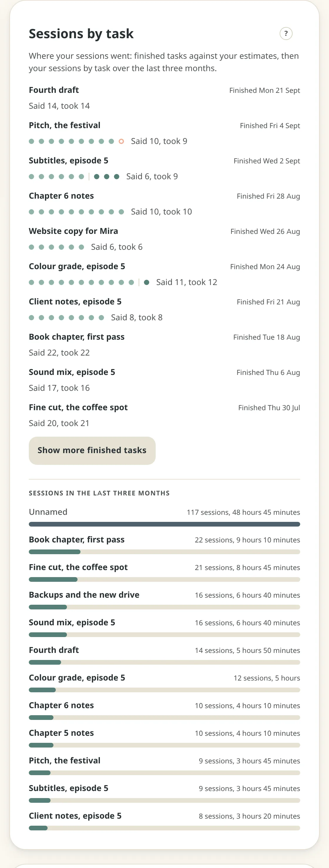The image size is (329, 868).
Task: Click the first dark dot after the divider in Subtitles, episode 5
Action: (x=97, y=177)
